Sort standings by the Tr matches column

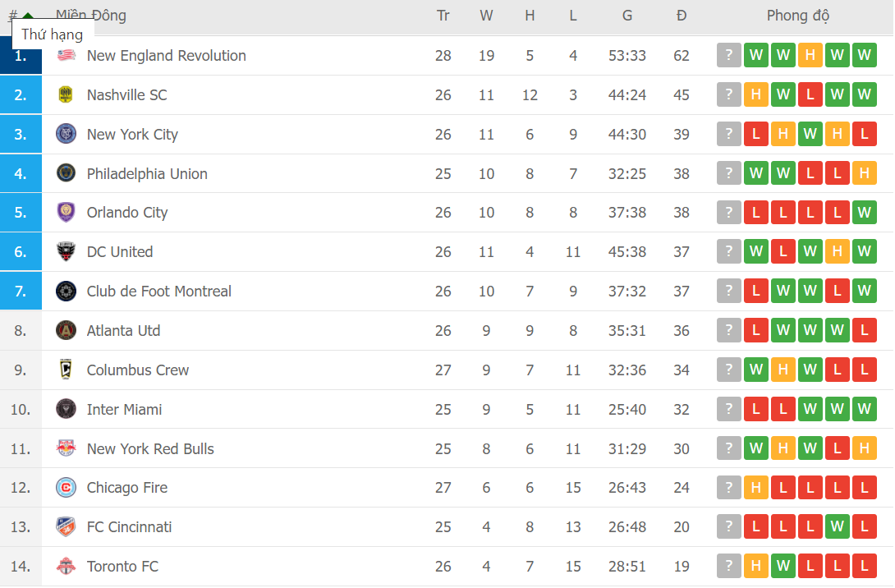click(443, 16)
